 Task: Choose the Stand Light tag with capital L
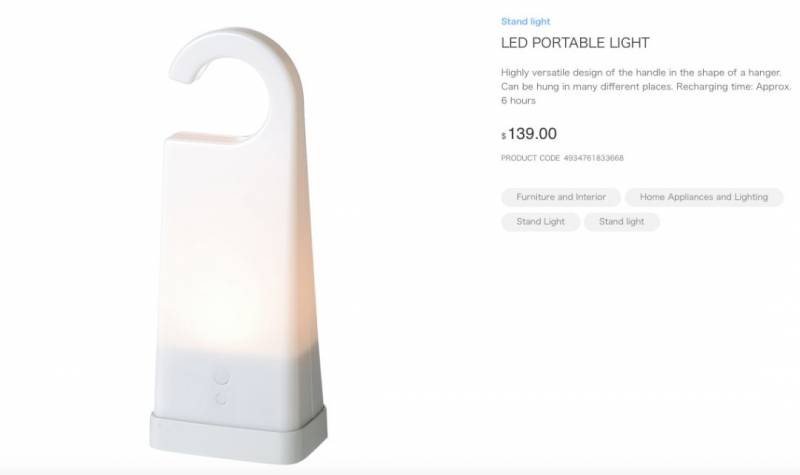[540, 221]
